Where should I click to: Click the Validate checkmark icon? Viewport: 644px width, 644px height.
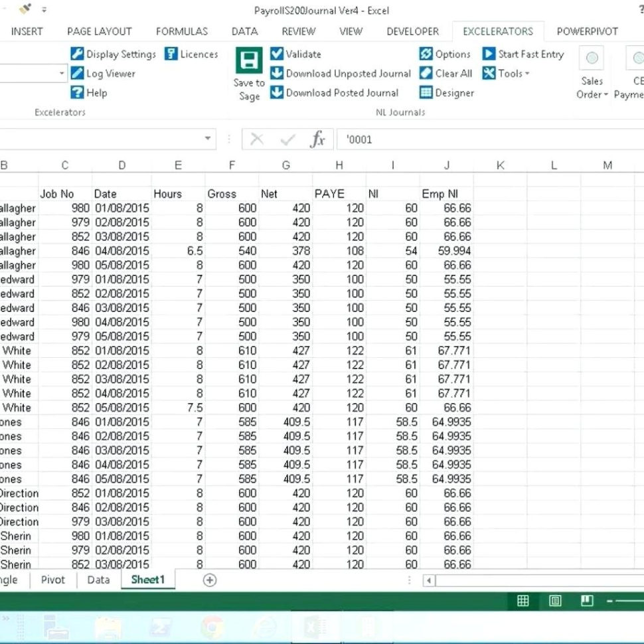pos(277,54)
